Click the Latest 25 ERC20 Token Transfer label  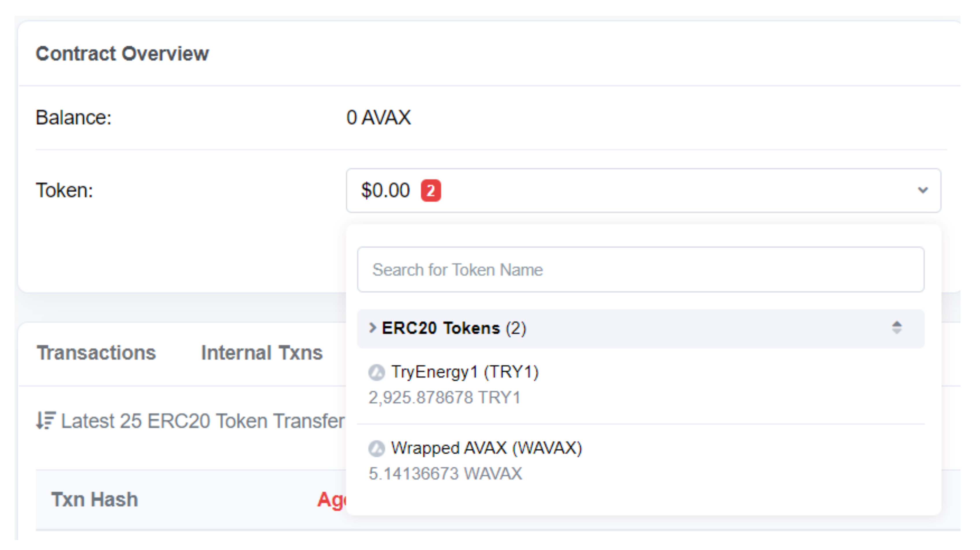pos(203,421)
